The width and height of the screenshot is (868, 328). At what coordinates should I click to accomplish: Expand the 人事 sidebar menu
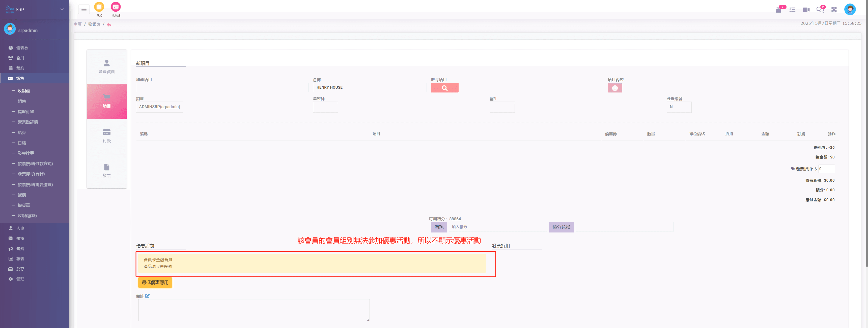(x=20, y=228)
